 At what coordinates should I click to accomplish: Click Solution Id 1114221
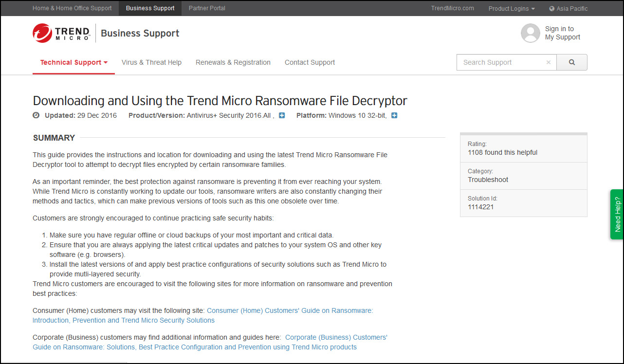click(481, 207)
